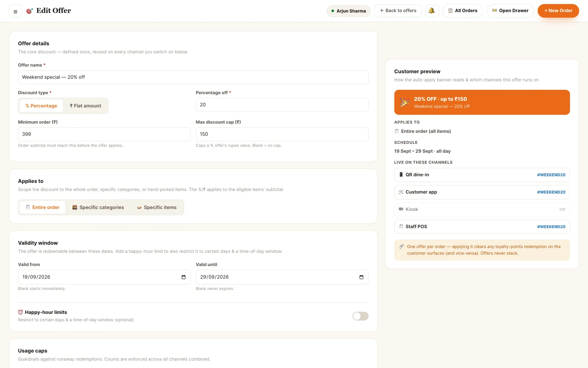
Task: Click the Kiosk Off status
Action: [562, 210]
